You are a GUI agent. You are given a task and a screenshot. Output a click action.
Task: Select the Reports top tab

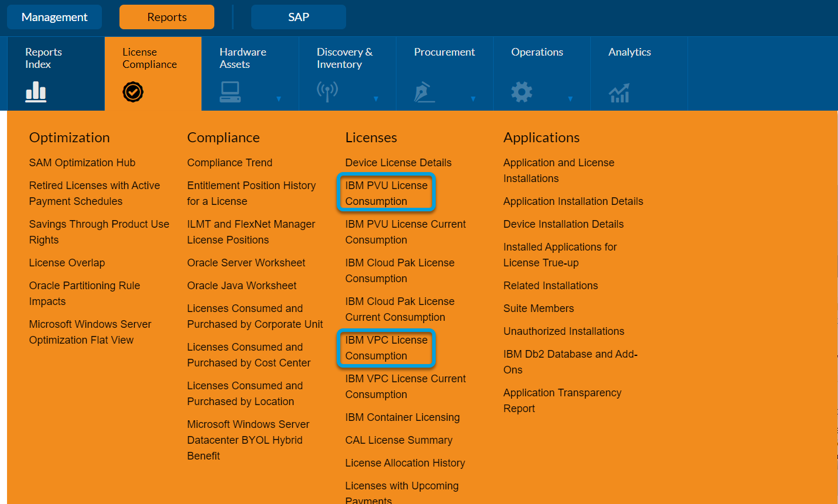click(x=167, y=17)
